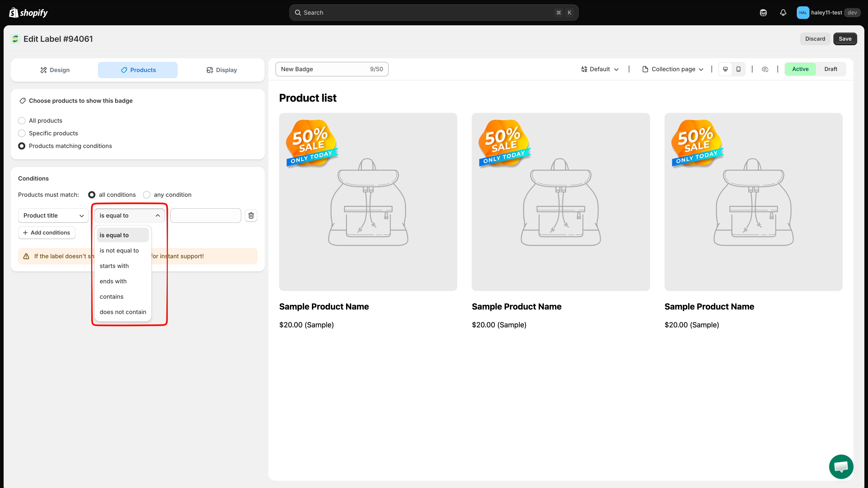Image resolution: width=868 pixels, height=488 pixels.
Task: Open the notifications bell
Action: pos(783,13)
